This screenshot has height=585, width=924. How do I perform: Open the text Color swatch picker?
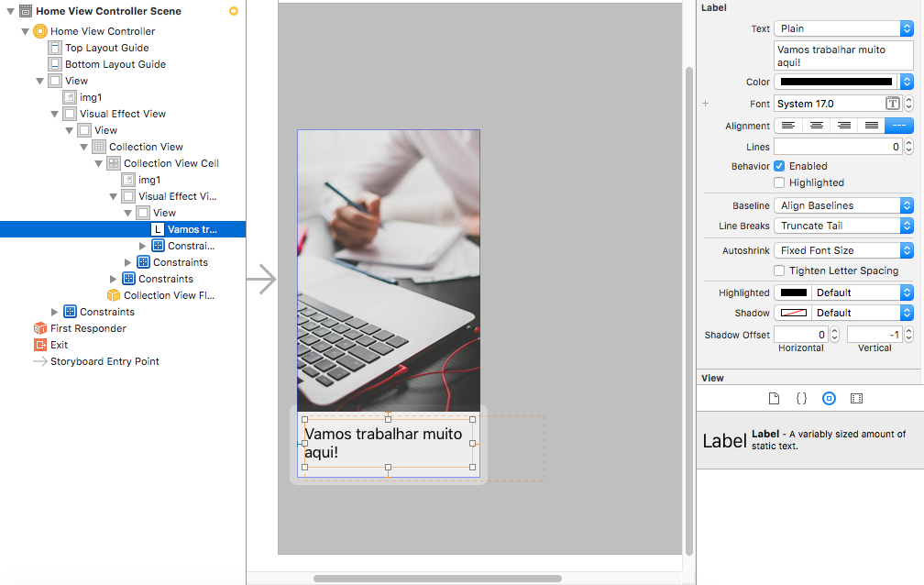tap(837, 82)
